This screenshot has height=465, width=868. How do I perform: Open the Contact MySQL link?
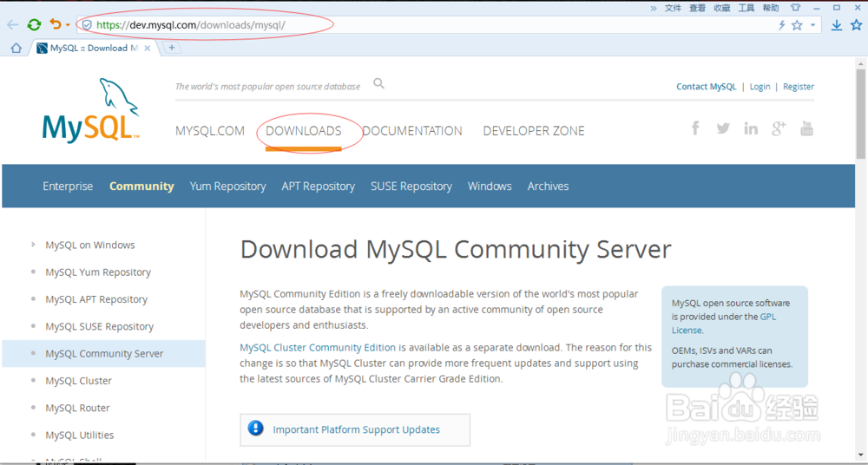pyautogui.click(x=707, y=87)
